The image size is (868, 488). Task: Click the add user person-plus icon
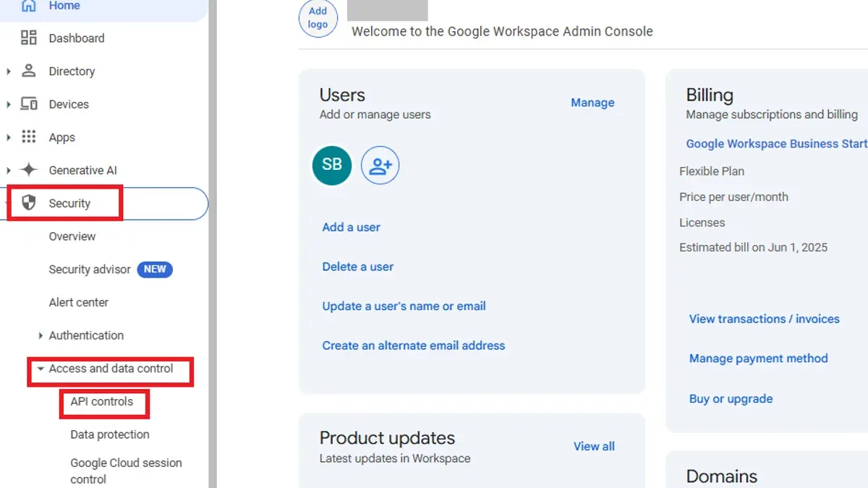[x=380, y=166]
